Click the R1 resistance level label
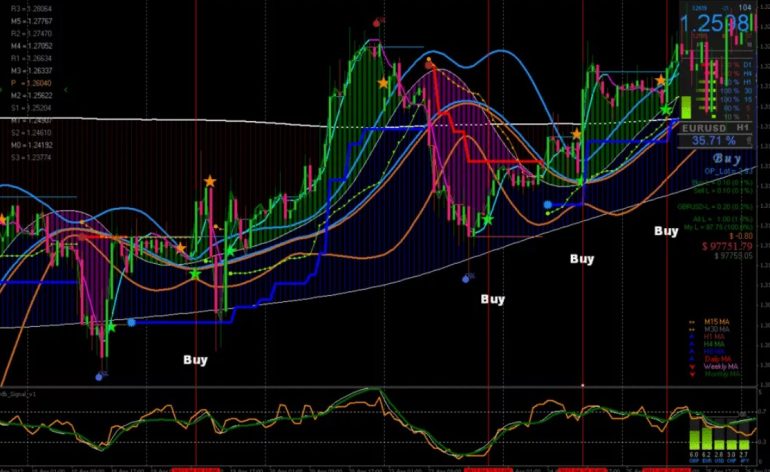Viewport: 770px width, 472px height. click(x=31, y=58)
